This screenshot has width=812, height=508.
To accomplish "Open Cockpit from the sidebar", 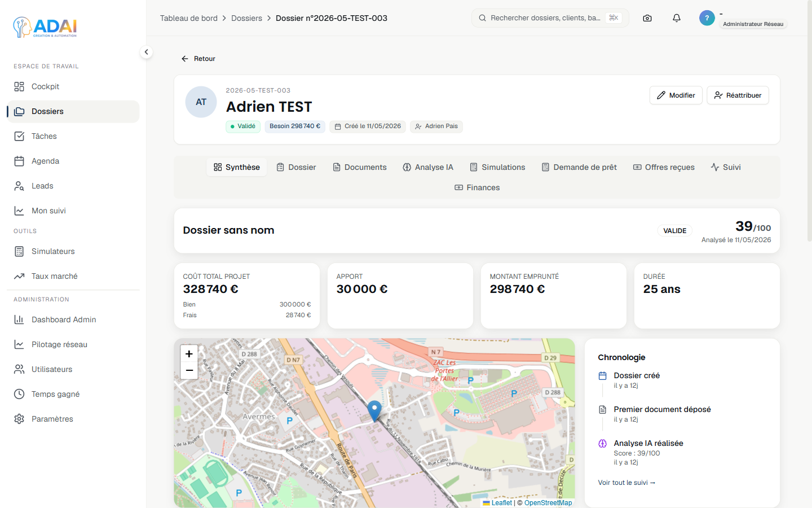I will pyautogui.click(x=73, y=86).
